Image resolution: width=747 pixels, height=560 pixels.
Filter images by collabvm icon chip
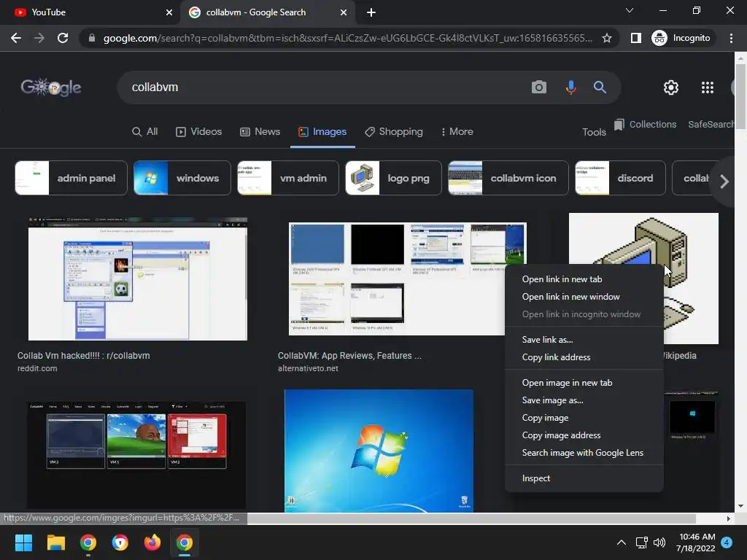coord(508,178)
